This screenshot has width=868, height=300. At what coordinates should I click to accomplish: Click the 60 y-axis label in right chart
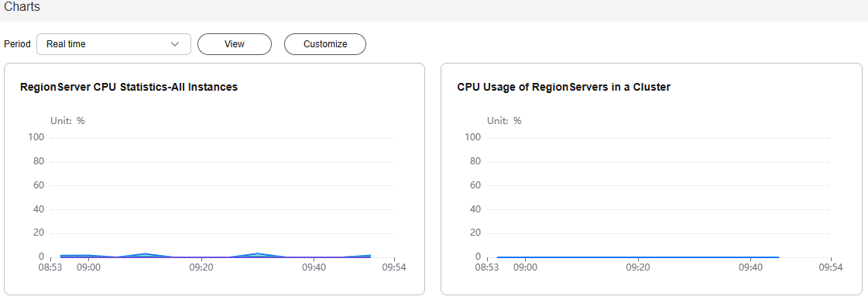[x=475, y=186]
